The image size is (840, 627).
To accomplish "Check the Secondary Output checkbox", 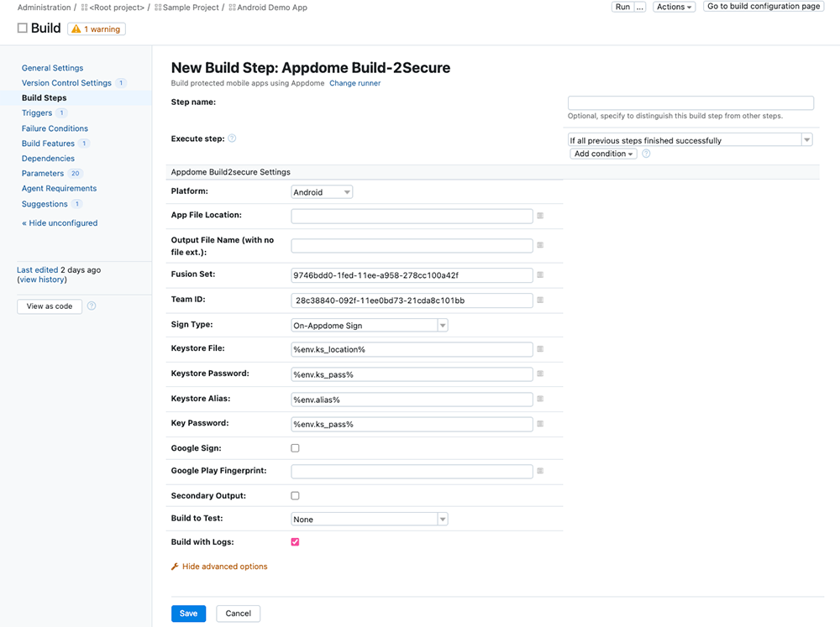I will [295, 496].
